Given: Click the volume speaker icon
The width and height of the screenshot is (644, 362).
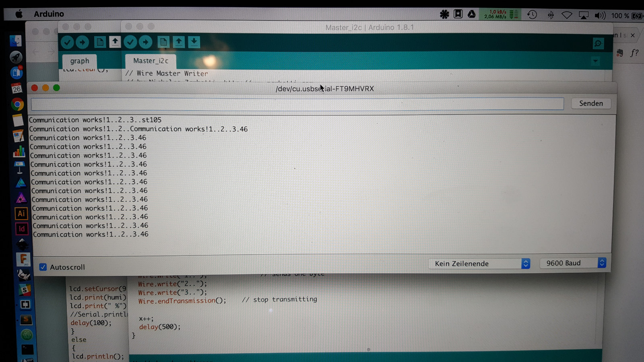Looking at the screenshot, I should pos(600,16).
